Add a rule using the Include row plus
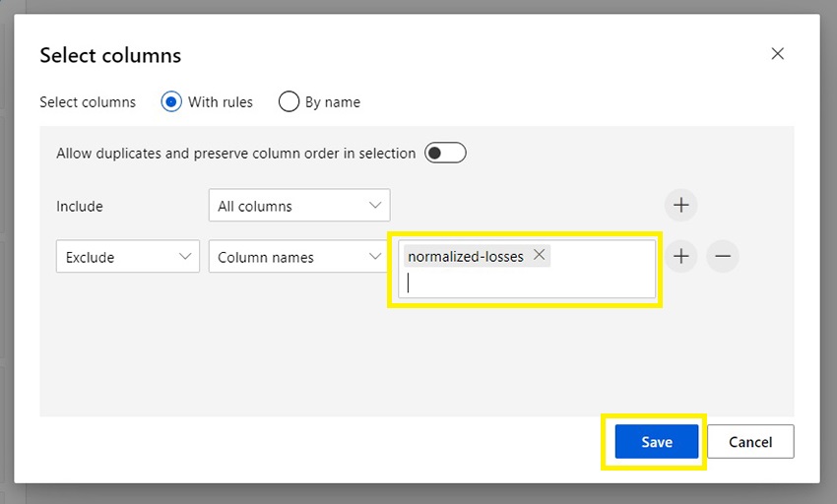The width and height of the screenshot is (837, 504). point(680,206)
